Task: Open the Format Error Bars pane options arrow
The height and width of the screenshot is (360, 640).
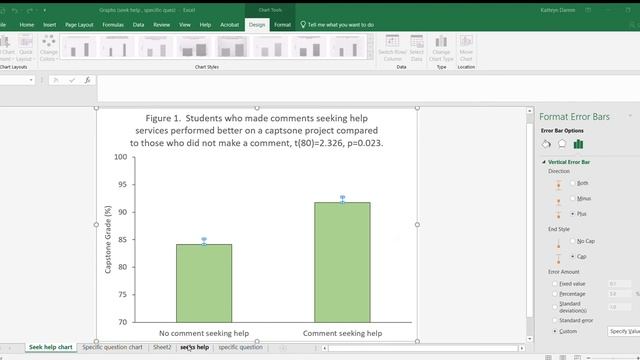Action: coord(630,117)
